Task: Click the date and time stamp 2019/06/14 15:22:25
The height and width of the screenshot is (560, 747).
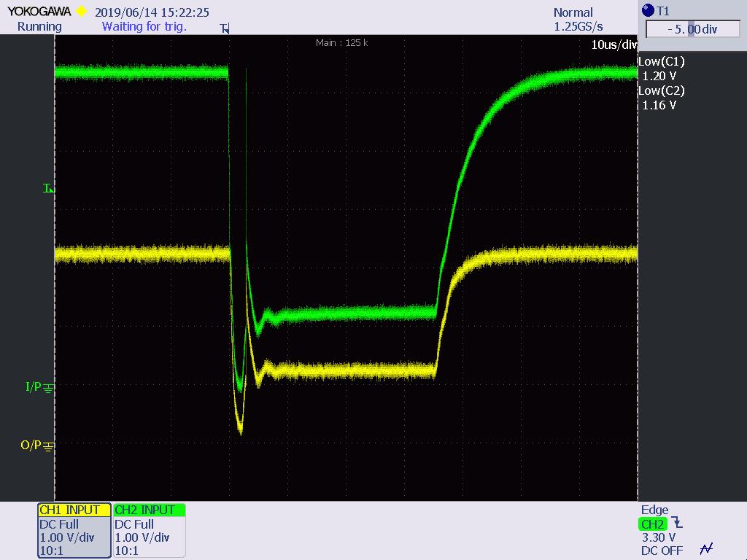Action: click(x=152, y=12)
